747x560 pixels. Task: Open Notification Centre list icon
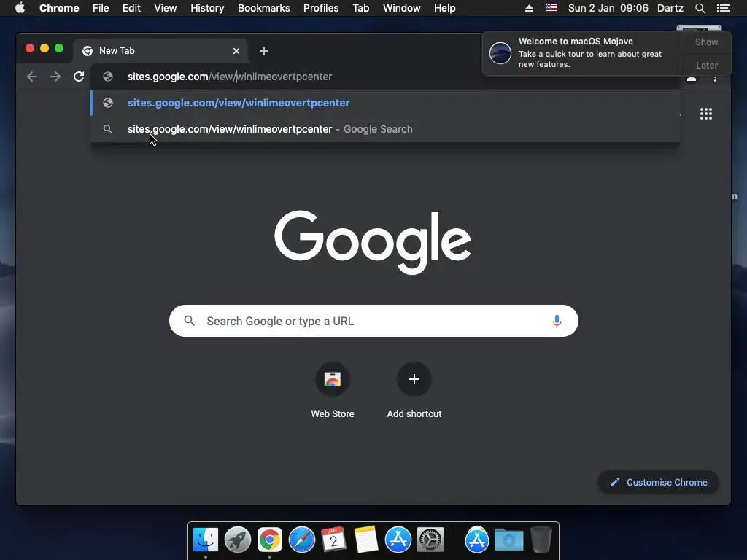pos(723,8)
